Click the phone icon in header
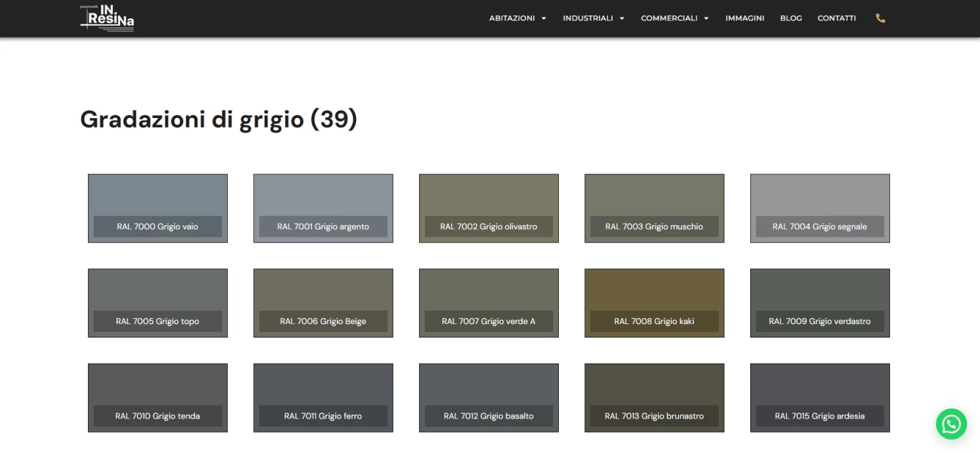This screenshot has width=980, height=453. click(x=880, y=18)
